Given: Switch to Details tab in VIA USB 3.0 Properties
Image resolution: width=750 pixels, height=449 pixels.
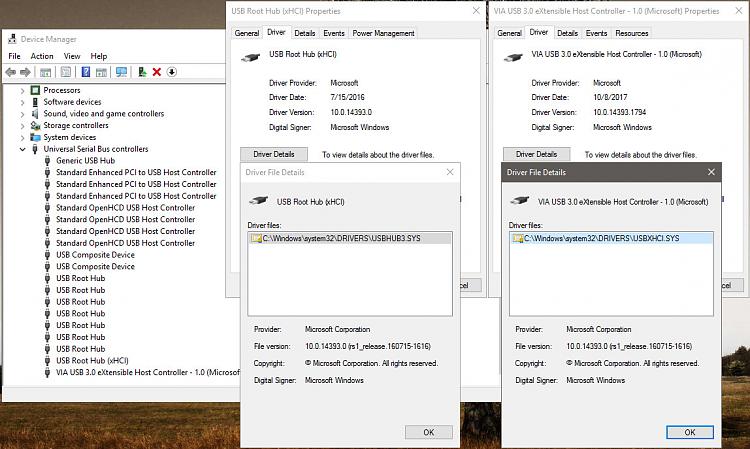Looking at the screenshot, I should coord(567,33).
